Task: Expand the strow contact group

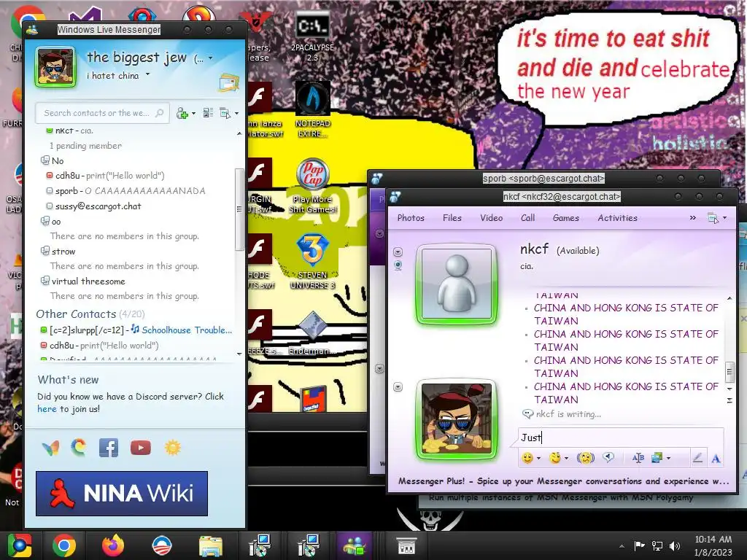Action: (44, 251)
